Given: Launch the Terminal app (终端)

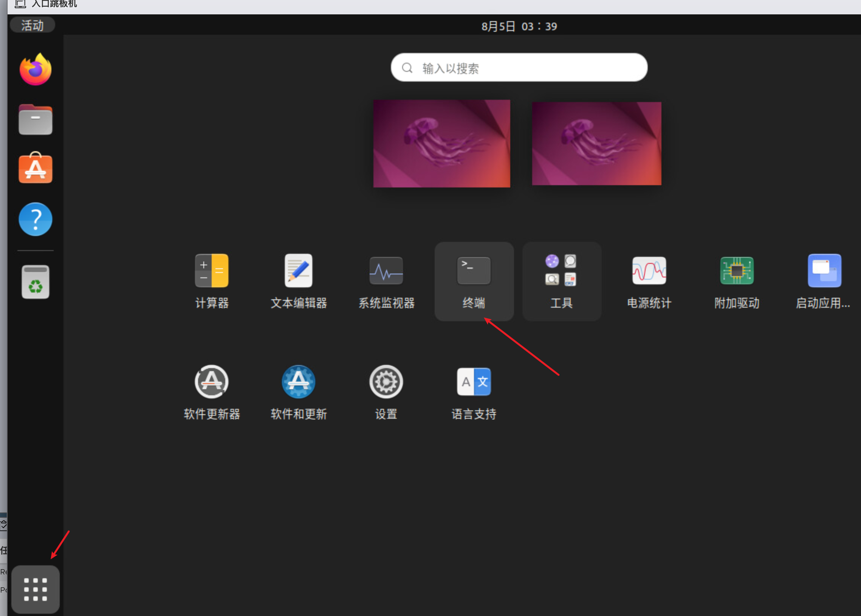Looking at the screenshot, I should pos(474,282).
